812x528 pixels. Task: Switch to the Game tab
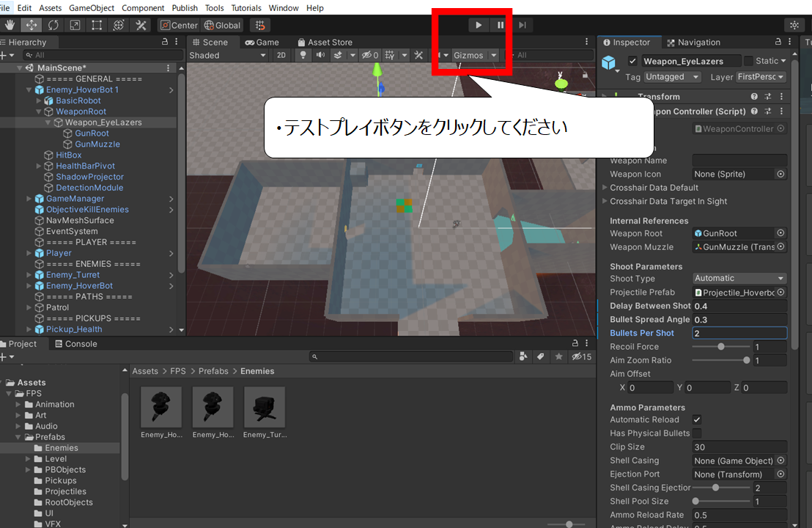[262, 42]
